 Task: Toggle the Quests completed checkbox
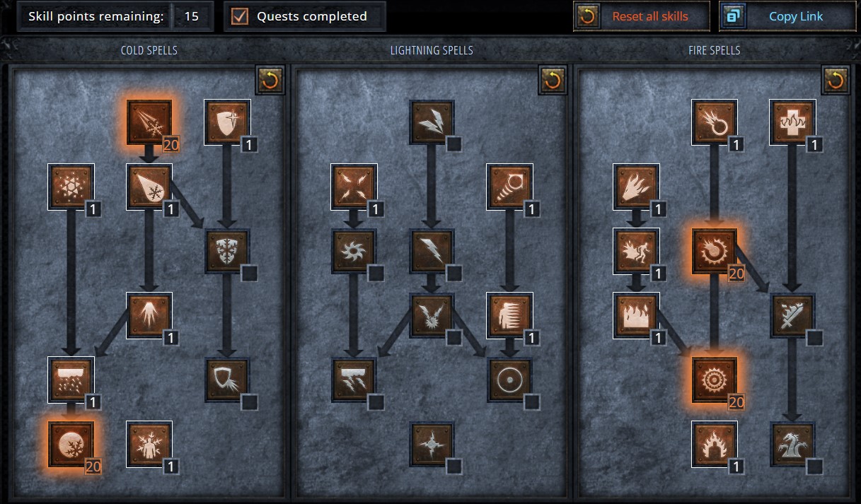click(x=241, y=16)
